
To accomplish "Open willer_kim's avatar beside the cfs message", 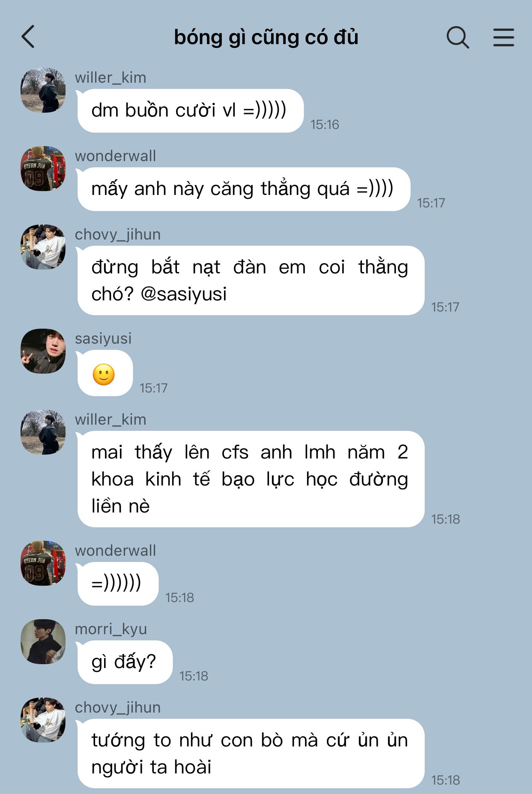I will [43, 432].
